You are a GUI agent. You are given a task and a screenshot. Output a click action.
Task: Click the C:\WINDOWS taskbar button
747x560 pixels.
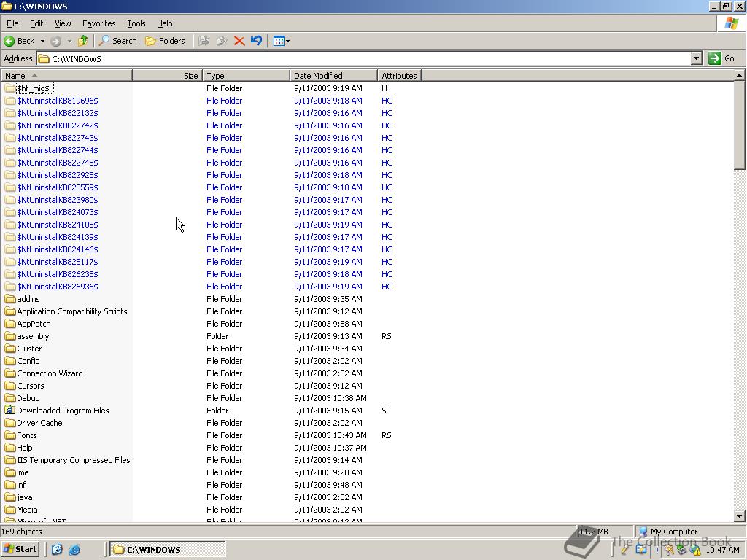(168, 549)
